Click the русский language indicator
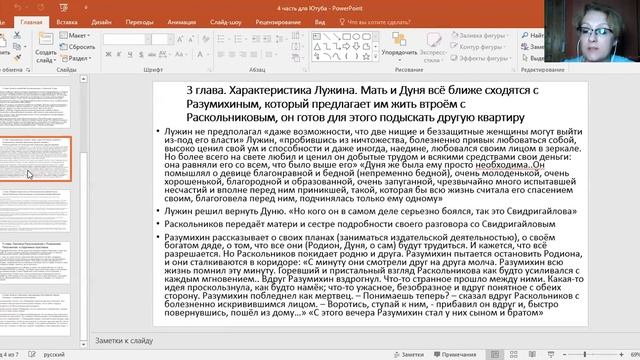This screenshot has width=640, height=360. [x=54, y=355]
